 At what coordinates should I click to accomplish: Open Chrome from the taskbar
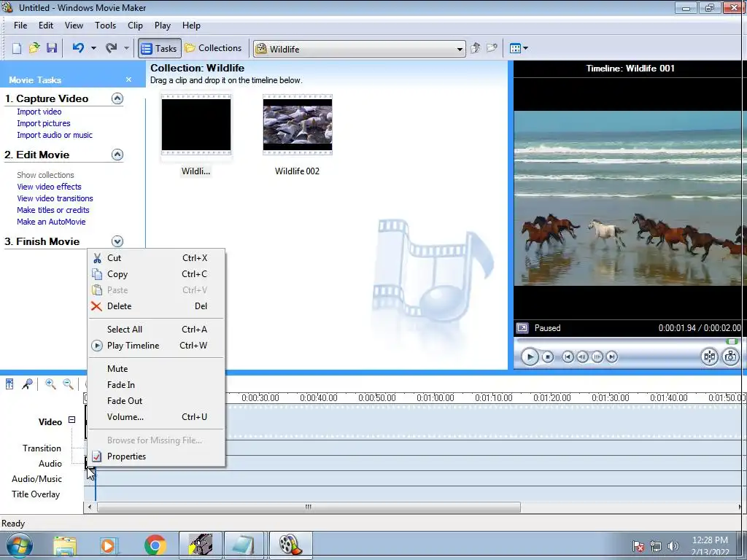click(155, 545)
